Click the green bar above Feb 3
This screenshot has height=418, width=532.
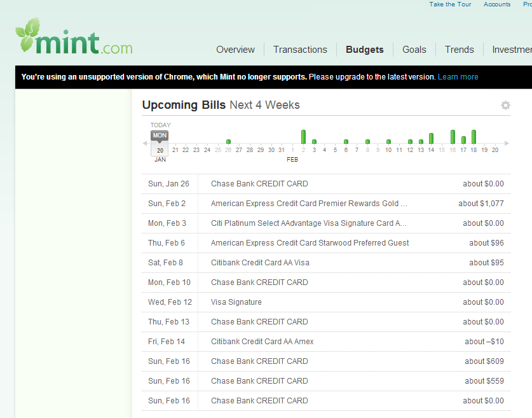314,141
